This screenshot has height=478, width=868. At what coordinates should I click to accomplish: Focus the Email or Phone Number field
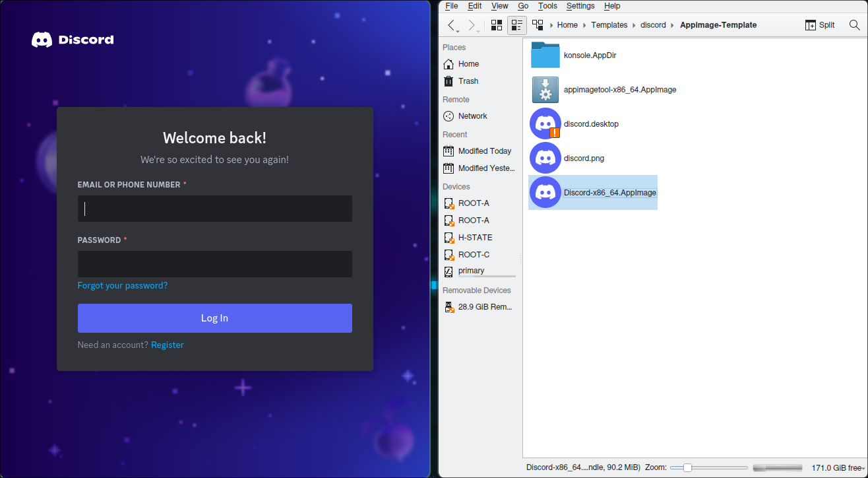pos(215,209)
